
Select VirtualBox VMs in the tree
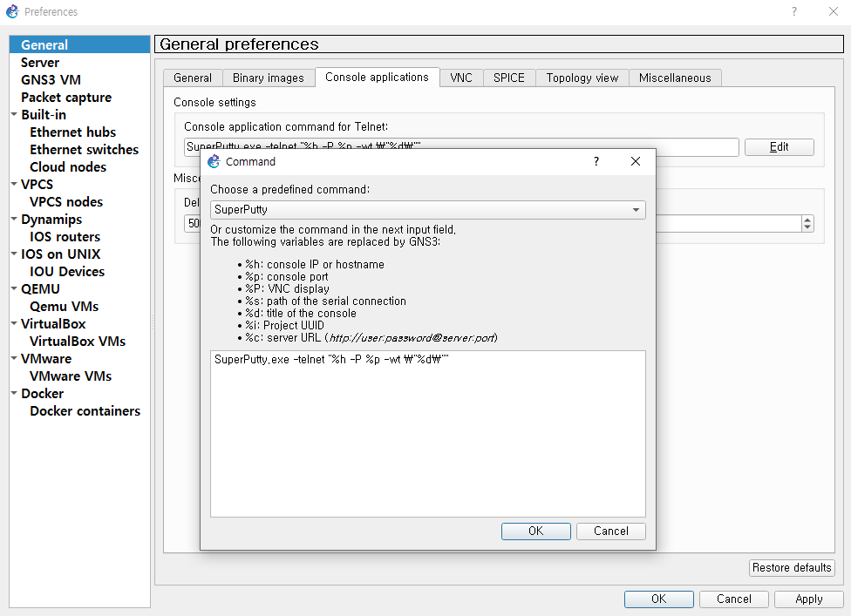pos(78,341)
